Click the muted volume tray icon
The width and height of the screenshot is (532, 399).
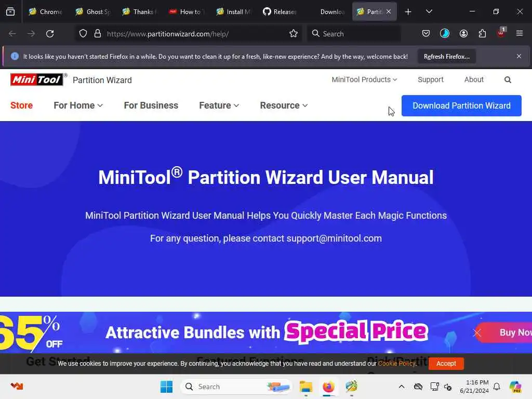pos(448,387)
